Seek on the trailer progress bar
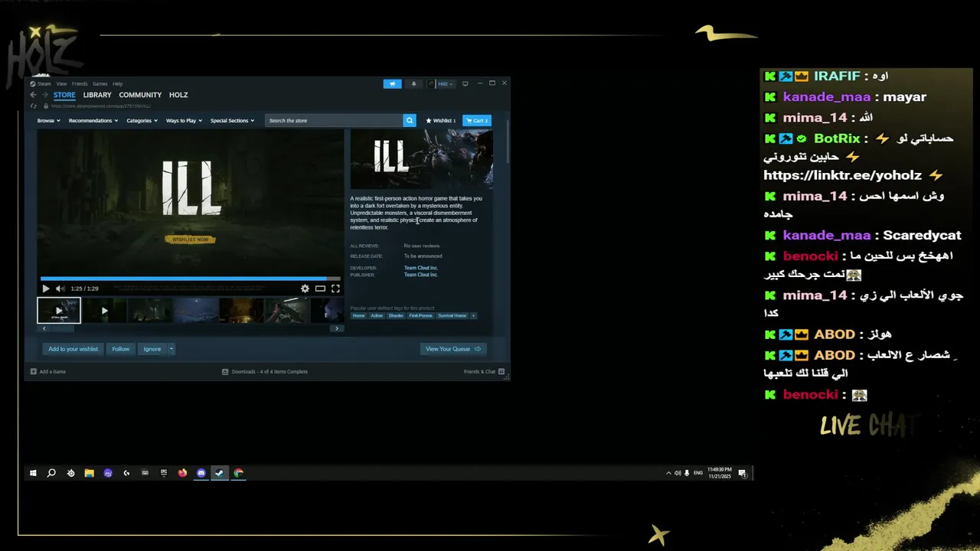 click(x=191, y=279)
